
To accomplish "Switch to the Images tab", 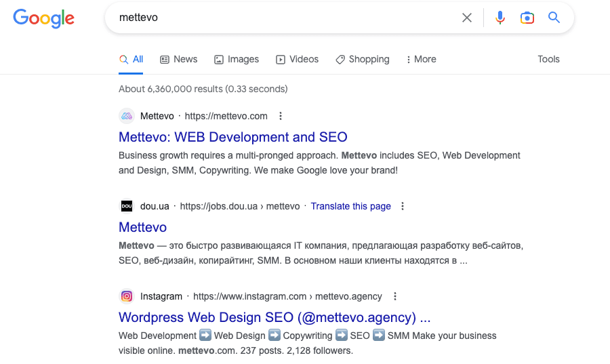I will pyautogui.click(x=237, y=59).
